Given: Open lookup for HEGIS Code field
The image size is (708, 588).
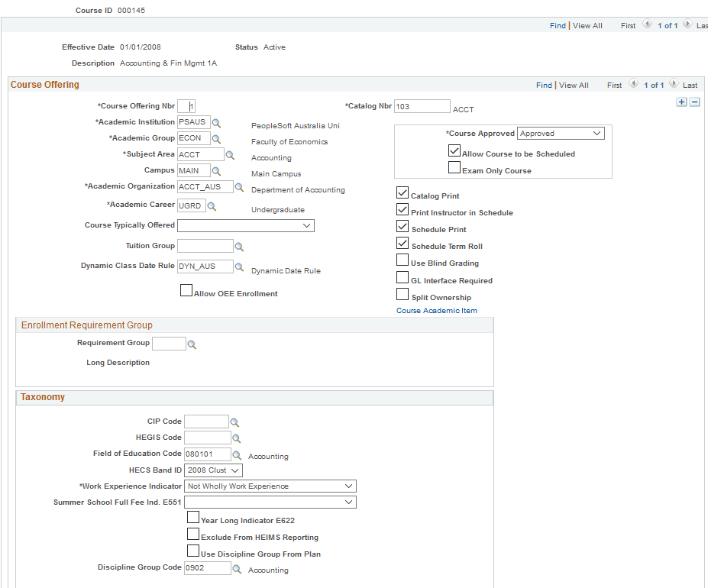Looking at the screenshot, I should (237, 438).
